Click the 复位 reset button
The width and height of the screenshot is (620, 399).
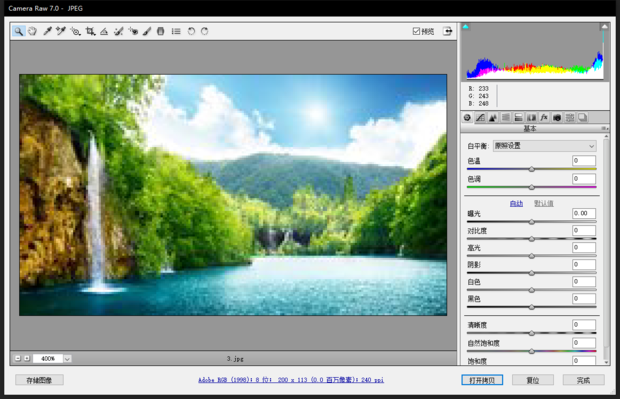pyautogui.click(x=533, y=380)
